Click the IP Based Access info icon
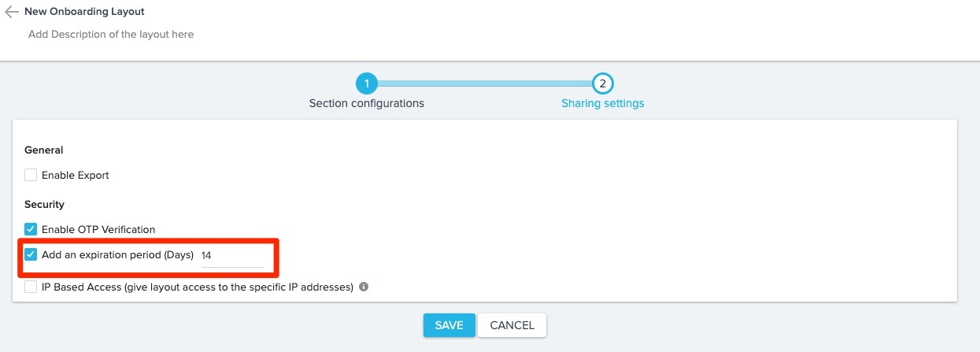 click(364, 287)
